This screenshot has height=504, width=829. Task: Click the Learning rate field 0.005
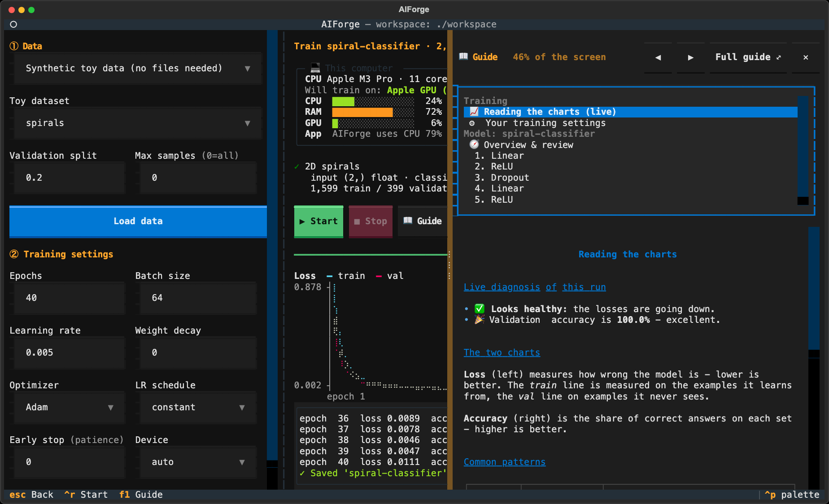tap(69, 352)
